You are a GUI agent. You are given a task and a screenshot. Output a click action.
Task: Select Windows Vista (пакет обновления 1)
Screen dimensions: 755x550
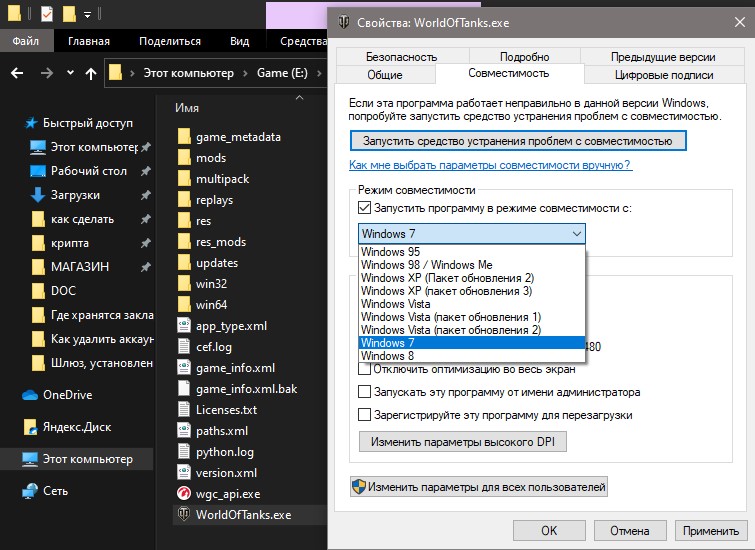pyautogui.click(x=472, y=317)
